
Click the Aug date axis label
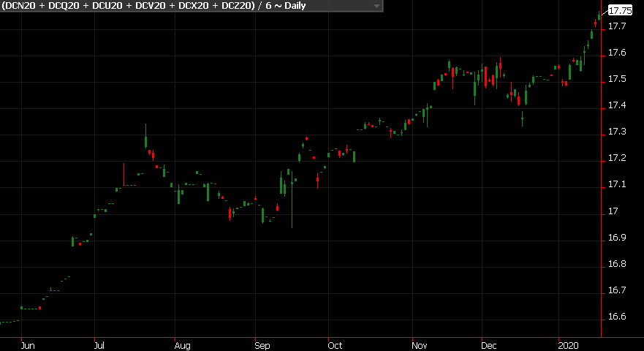coord(182,346)
